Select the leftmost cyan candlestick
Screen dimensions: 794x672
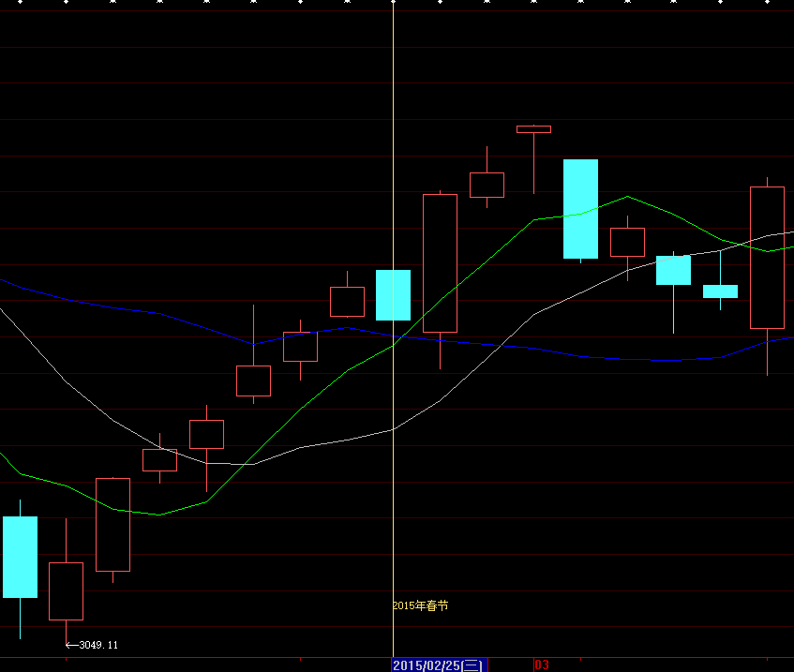tap(20, 557)
